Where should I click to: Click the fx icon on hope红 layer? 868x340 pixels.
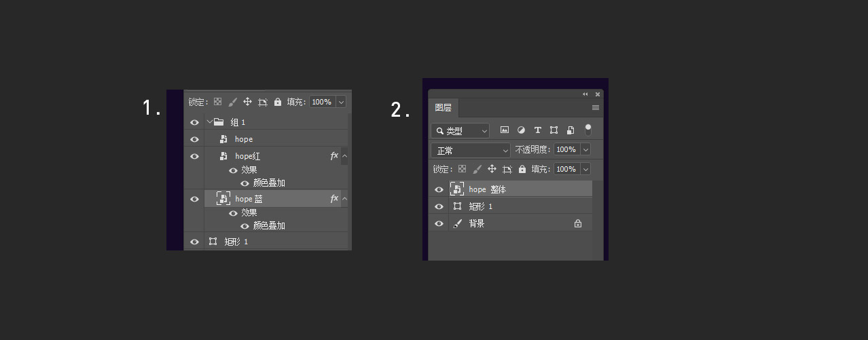(334, 156)
